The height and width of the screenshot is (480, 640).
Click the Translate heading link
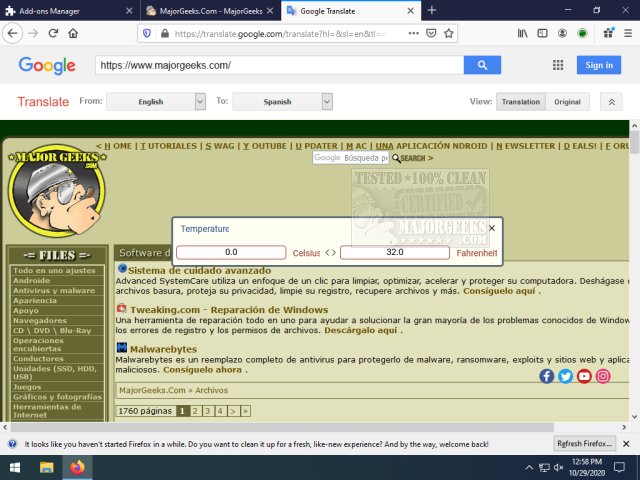click(43, 102)
